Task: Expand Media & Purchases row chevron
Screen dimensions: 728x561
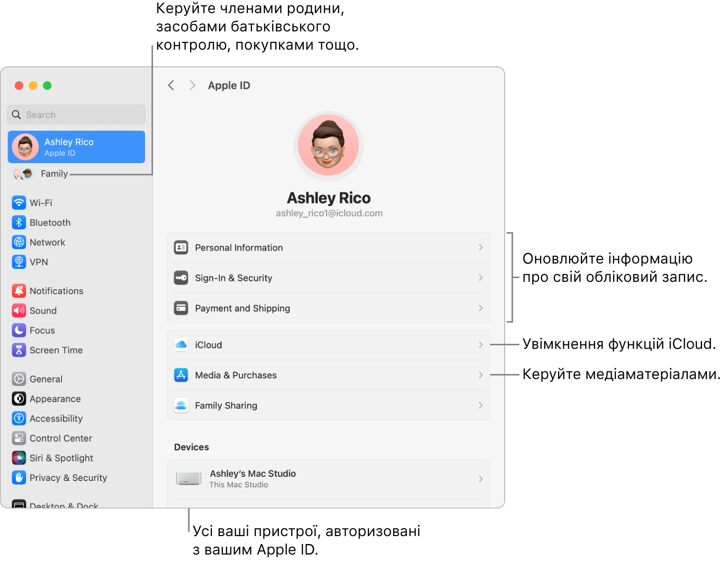Action: point(481,375)
